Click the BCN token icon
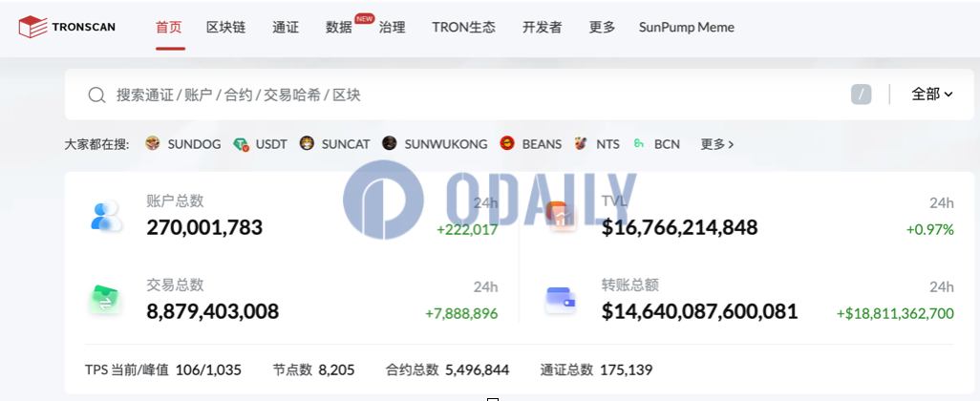The height and width of the screenshot is (401, 980). pyautogui.click(x=639, y=143)
